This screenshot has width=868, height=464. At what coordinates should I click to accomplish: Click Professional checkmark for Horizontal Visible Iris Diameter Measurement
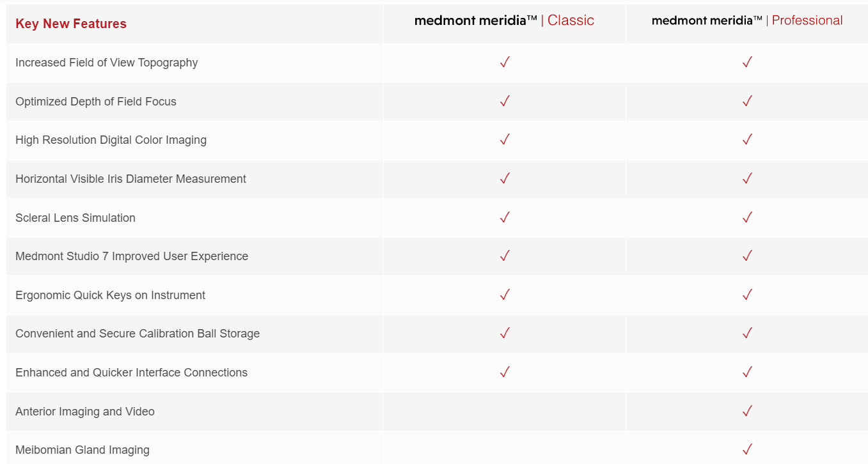[x=747, y=178]
